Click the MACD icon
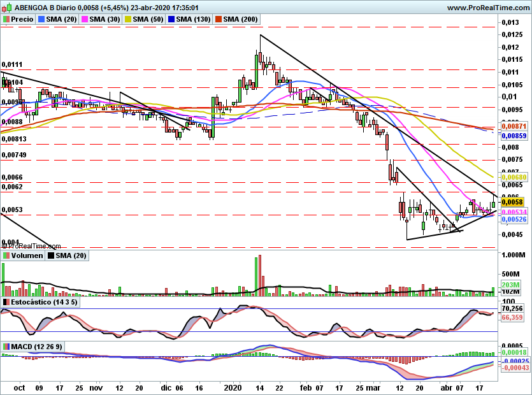This screenshot has height=395, width=532. [x=6, y=347]
